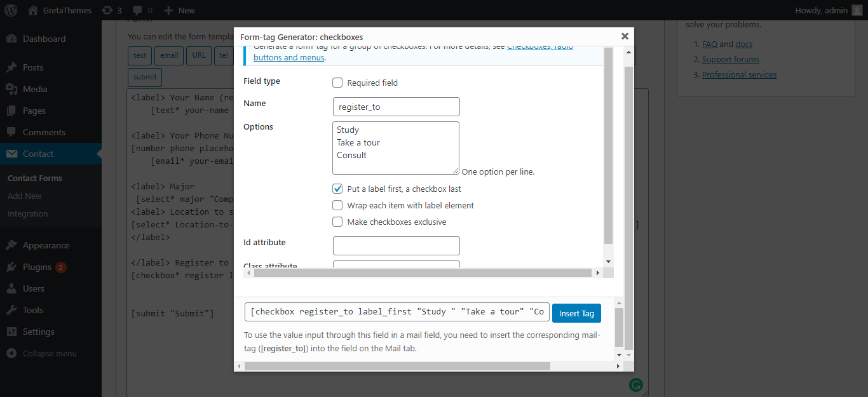The height and width of the screenshot is (397, 868).
Task: Click the Collapse menu arrow icon
Action: tap(11, 353)
